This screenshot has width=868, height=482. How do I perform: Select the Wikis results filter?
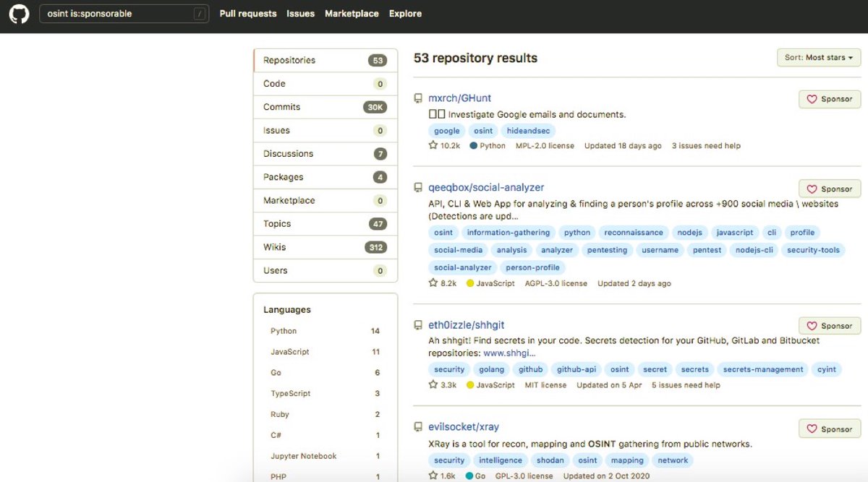tap(325, 247)
